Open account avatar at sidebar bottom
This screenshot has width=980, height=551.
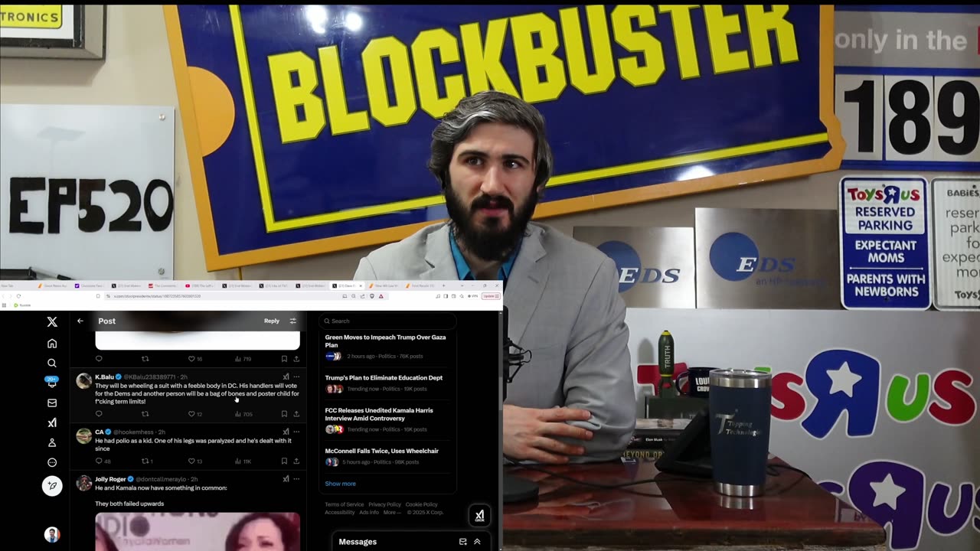52,534
